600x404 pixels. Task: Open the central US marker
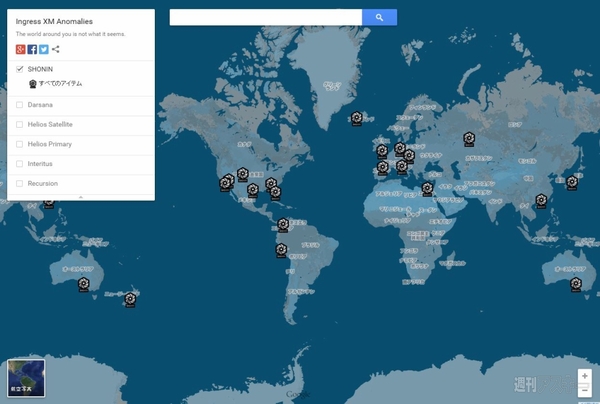[x=243, y=174]
